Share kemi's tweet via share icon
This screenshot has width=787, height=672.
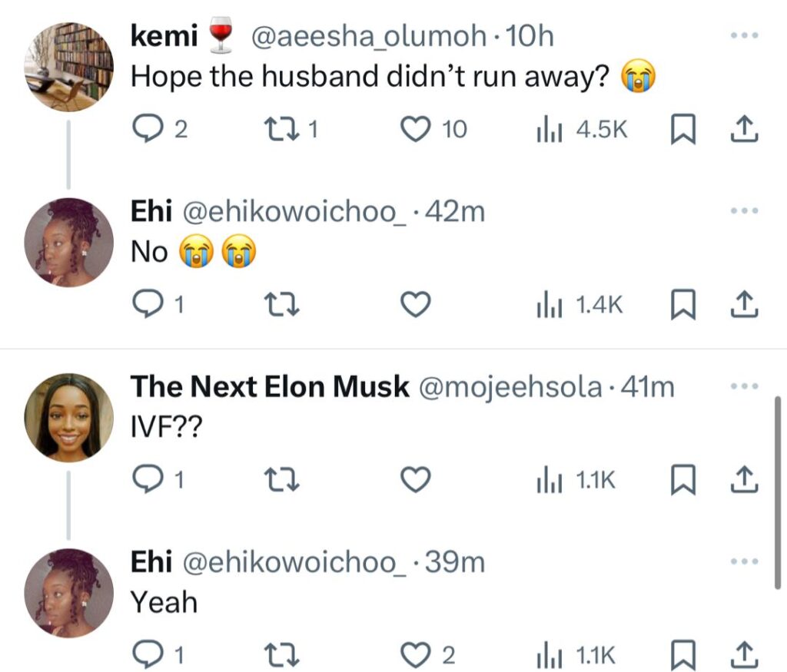coord(744,129)
